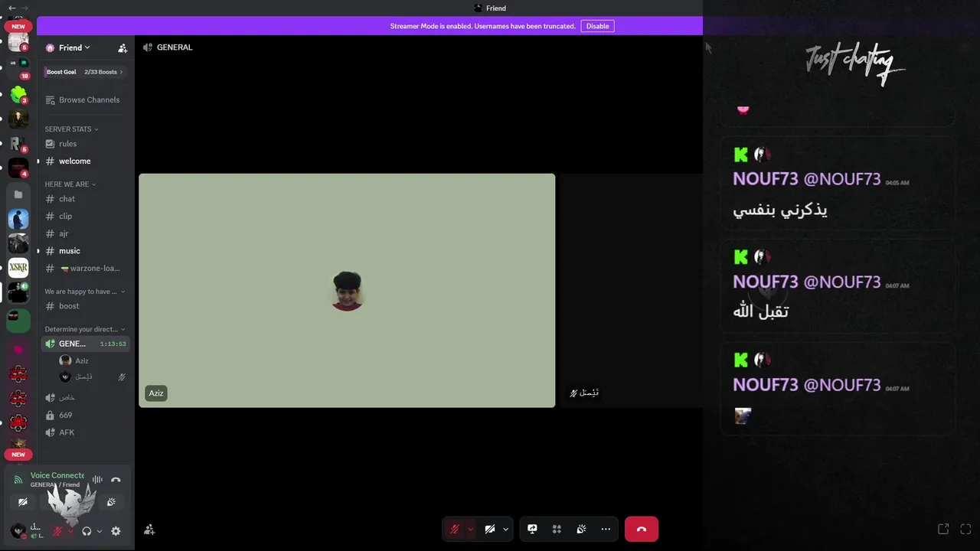Open User Settings gear
This screenshot has height=551, width=980.
(x=116, y=531)
